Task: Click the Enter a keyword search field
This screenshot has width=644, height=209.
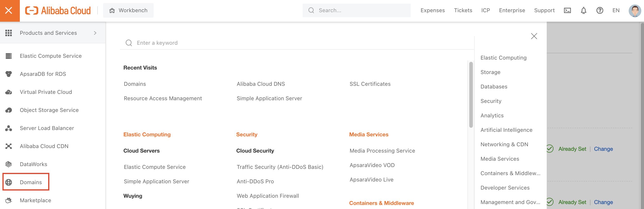Action: 297,43
